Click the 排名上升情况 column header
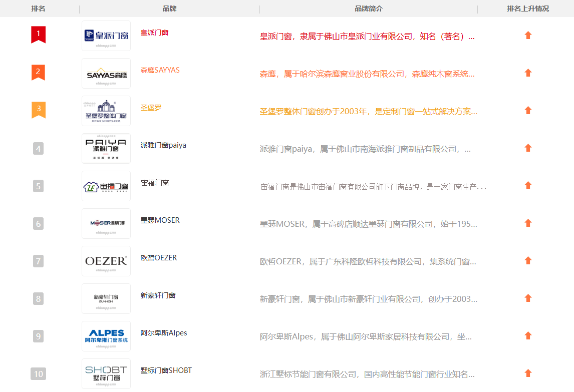 tap(528, 9)
